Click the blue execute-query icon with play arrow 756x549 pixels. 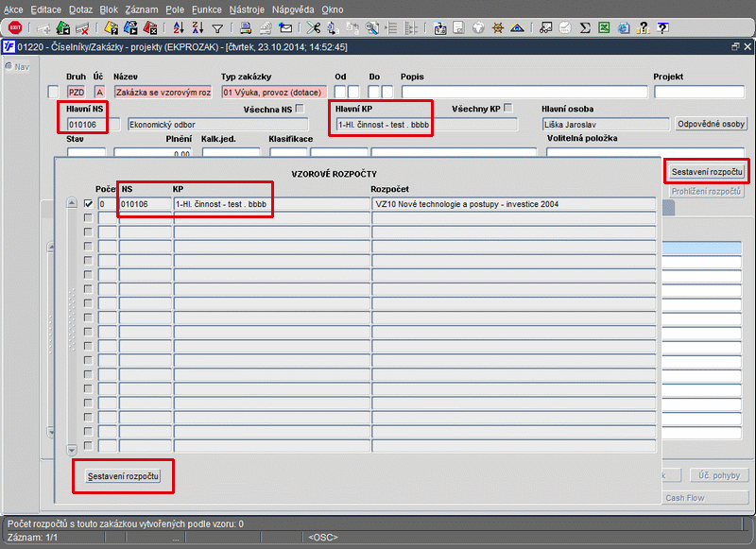tap(130, 28)
